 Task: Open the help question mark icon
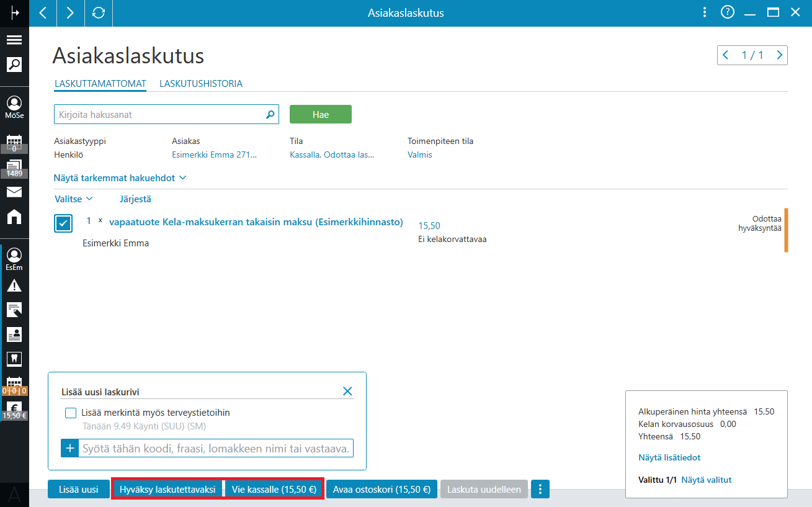727,12
